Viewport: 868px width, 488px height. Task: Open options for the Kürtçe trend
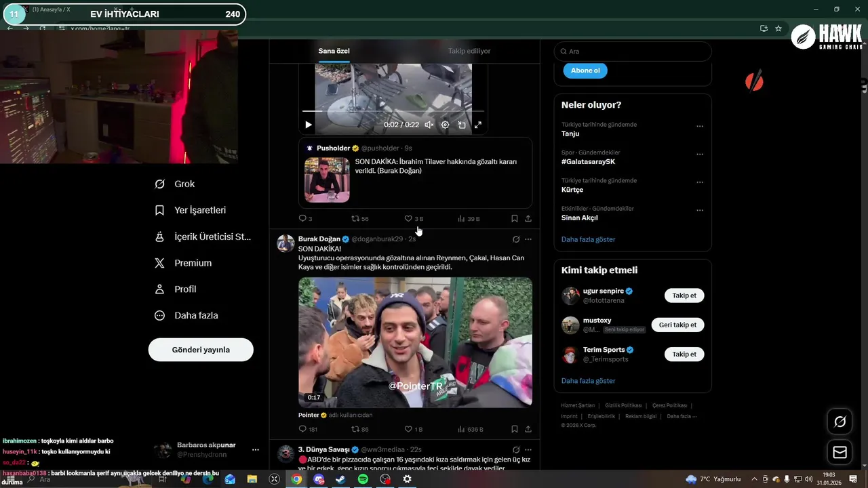[700, 182]
